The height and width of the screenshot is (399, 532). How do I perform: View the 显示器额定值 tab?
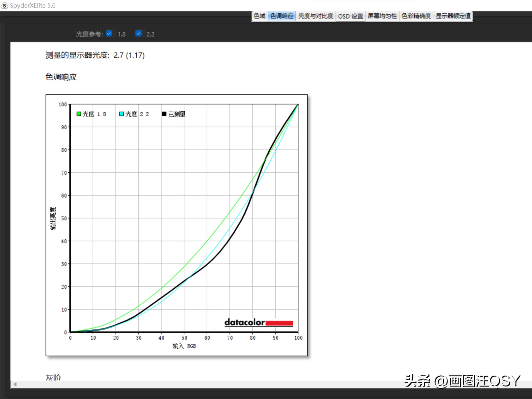[x=453, y=16]
